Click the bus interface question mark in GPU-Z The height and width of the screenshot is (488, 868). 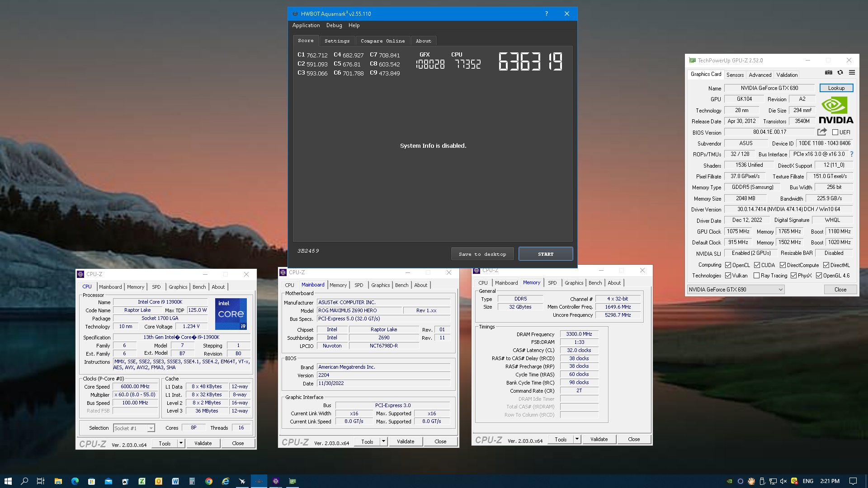pyautogui.click(x=852, y=154)
